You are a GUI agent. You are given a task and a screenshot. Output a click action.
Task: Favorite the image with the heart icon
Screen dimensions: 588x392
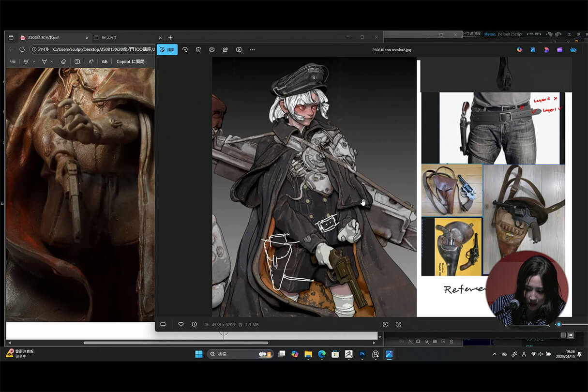181,324
